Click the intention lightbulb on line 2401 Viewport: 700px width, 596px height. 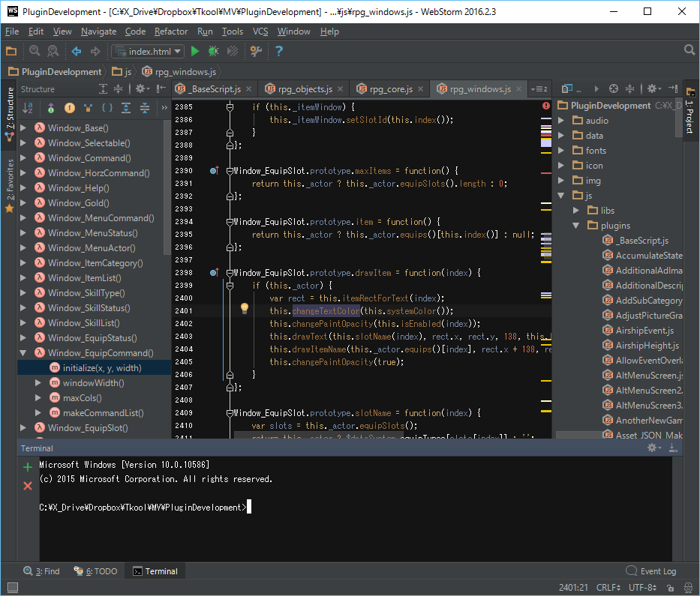(244, 308)
